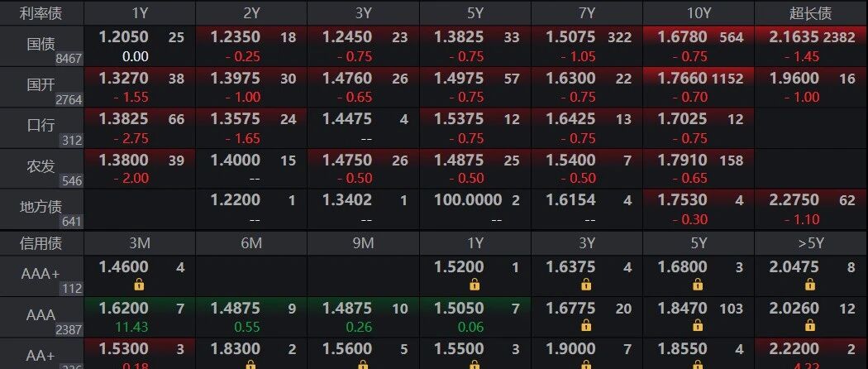
Task: Open the 国债 row label
Action: click(41, 46)
